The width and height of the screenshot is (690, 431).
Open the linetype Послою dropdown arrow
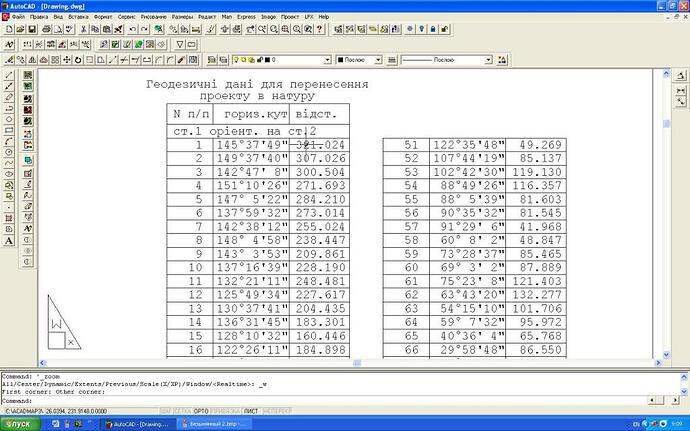coord(488,60)
